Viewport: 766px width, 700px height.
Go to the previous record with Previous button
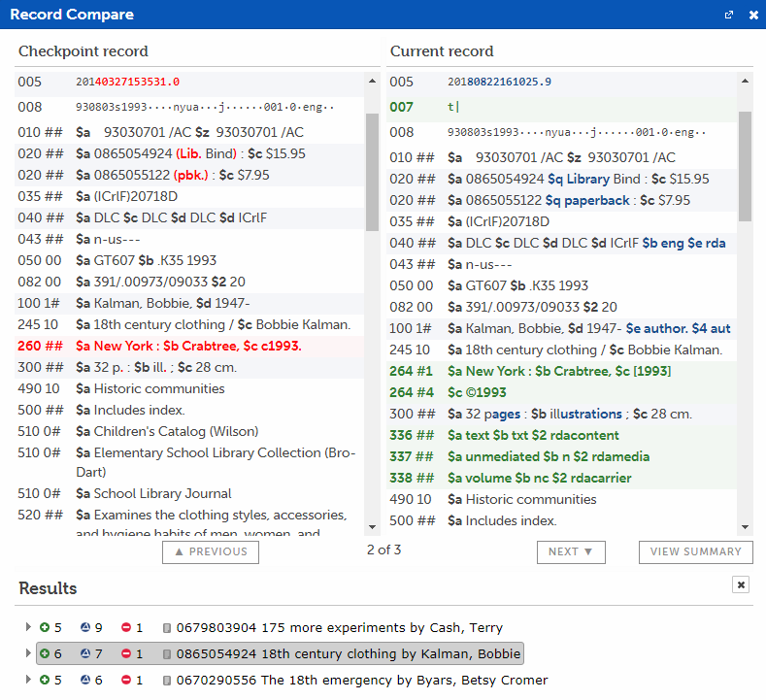pyautogui.click(x=211, y=551)
